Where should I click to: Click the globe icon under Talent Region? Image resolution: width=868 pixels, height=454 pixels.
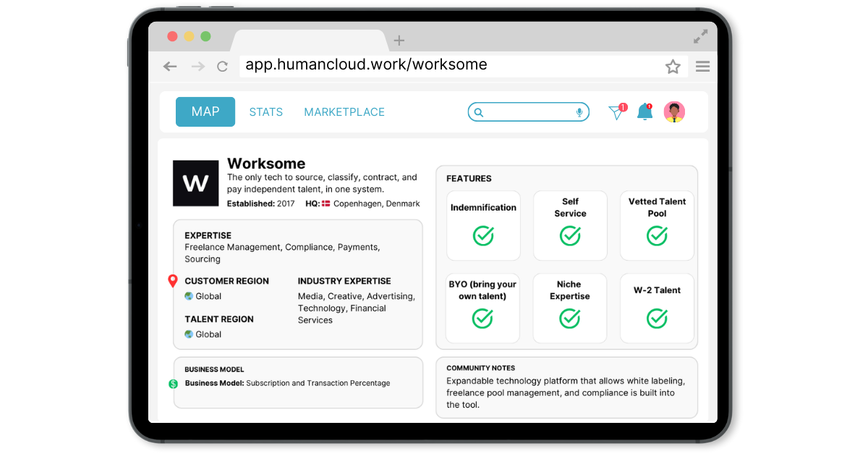(x=189, y=335)
